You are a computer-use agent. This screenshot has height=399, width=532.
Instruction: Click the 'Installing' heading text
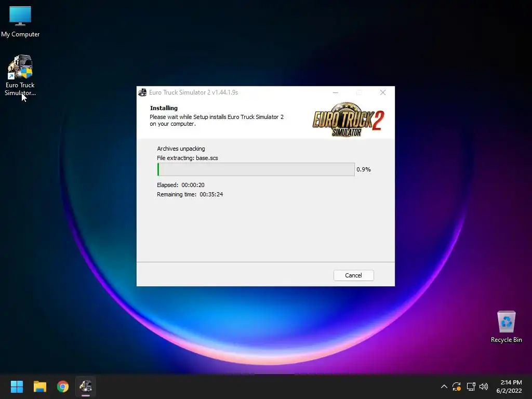coord(164,108)
